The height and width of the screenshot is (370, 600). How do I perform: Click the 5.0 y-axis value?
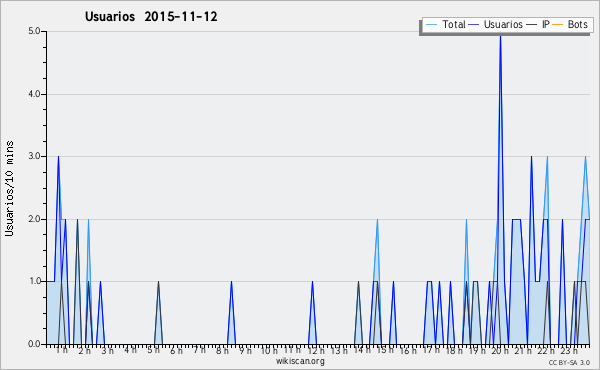coord(34,31)
